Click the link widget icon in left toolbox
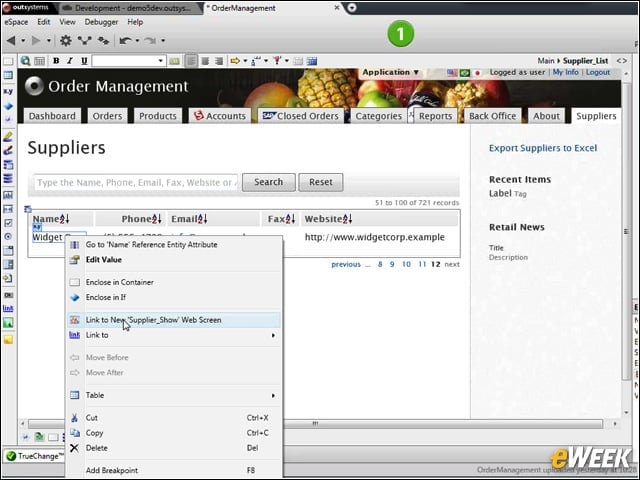Viewport: 640px width, 480px height. [x=8, y=309]
